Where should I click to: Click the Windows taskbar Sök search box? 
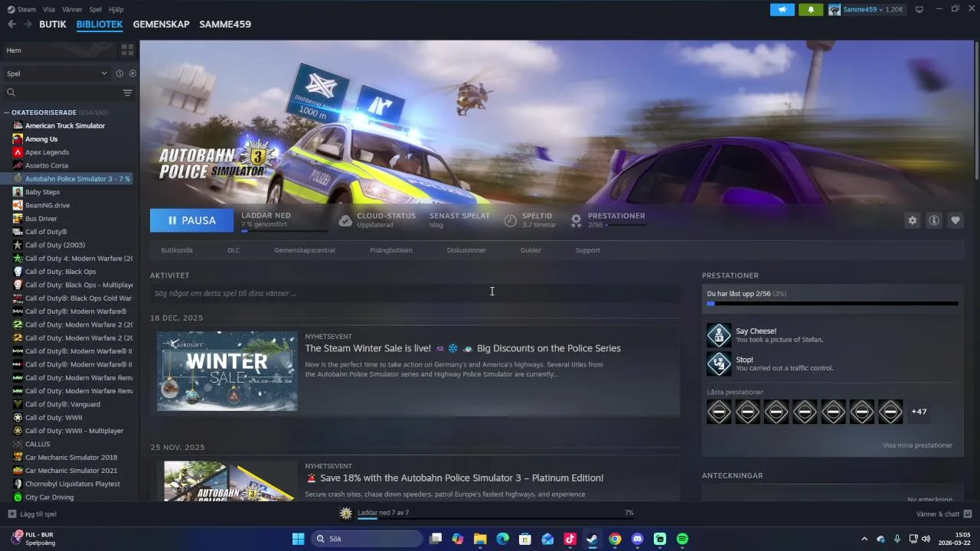tap(367, 539)
